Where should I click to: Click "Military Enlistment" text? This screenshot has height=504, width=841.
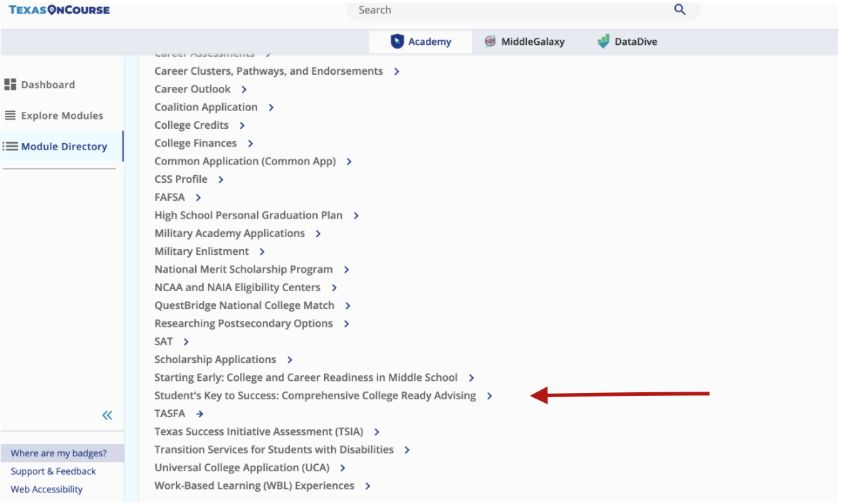click(x=202, y=251)
